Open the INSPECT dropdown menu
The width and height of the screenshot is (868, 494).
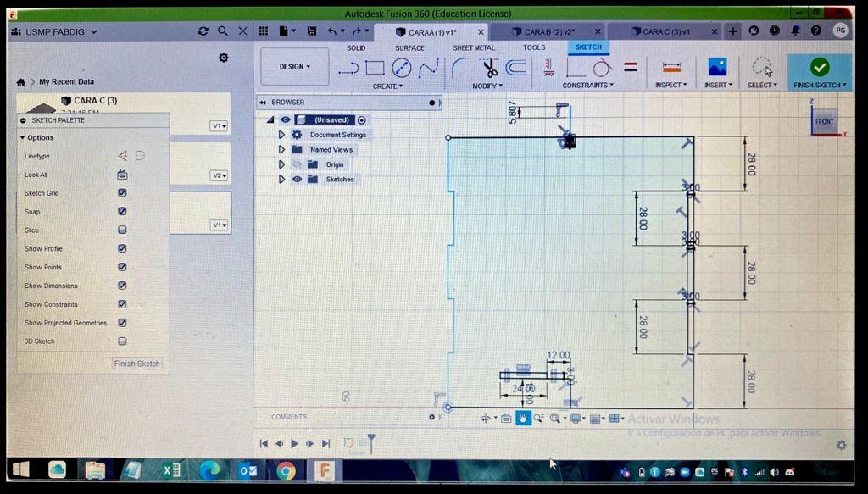coord(671,86)
